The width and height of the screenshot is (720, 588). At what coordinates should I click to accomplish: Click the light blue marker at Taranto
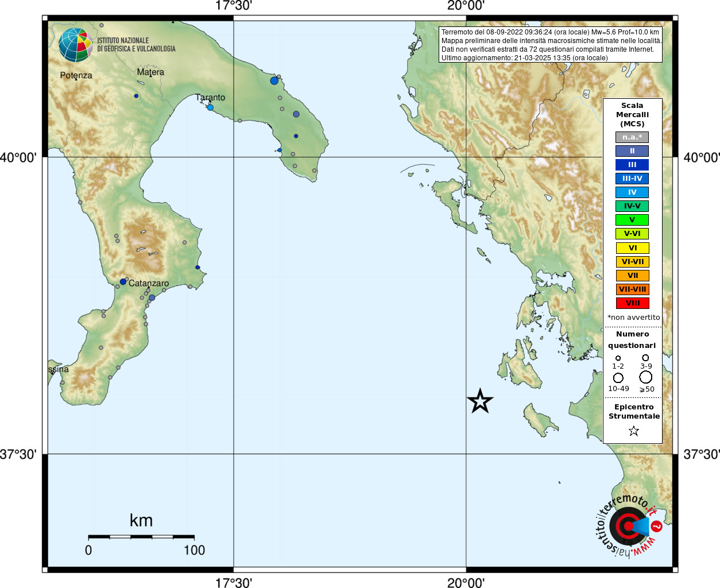210,107
